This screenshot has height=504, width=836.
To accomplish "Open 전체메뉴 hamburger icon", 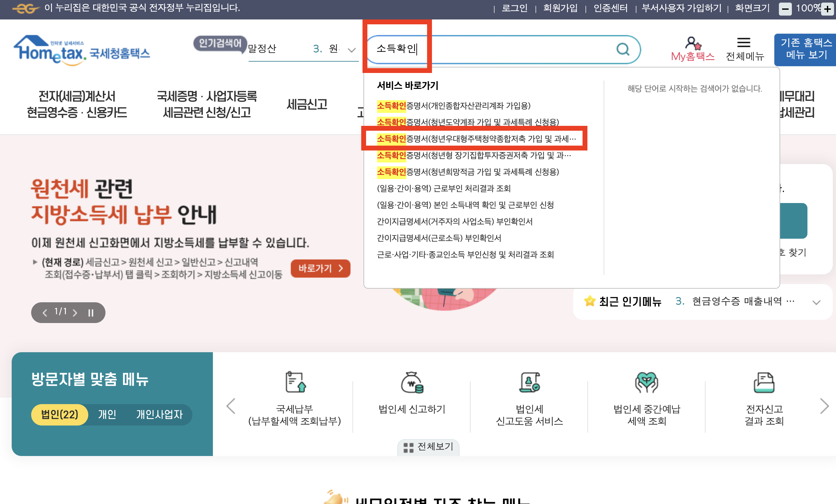I will [744, 43].
